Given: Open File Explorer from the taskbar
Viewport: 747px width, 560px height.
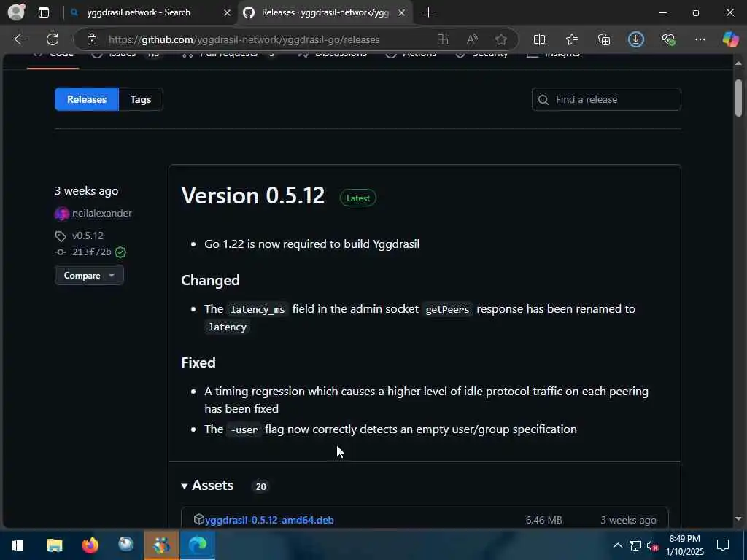Looking at the screenshot, I should pyautogui.click(x=54, y=545).
